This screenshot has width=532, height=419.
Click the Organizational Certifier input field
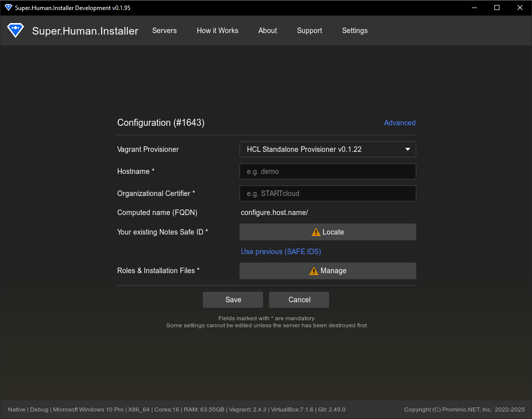(x=328, y=193)
